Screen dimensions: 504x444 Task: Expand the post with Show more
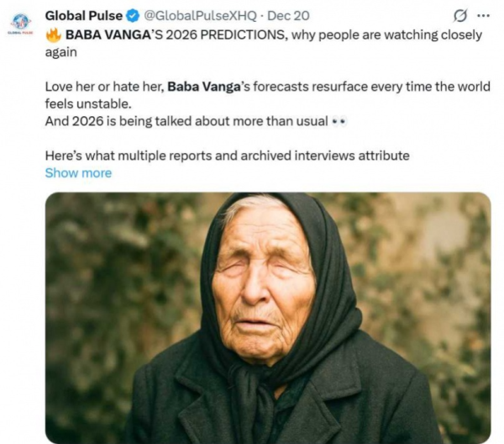pos(78,173)
